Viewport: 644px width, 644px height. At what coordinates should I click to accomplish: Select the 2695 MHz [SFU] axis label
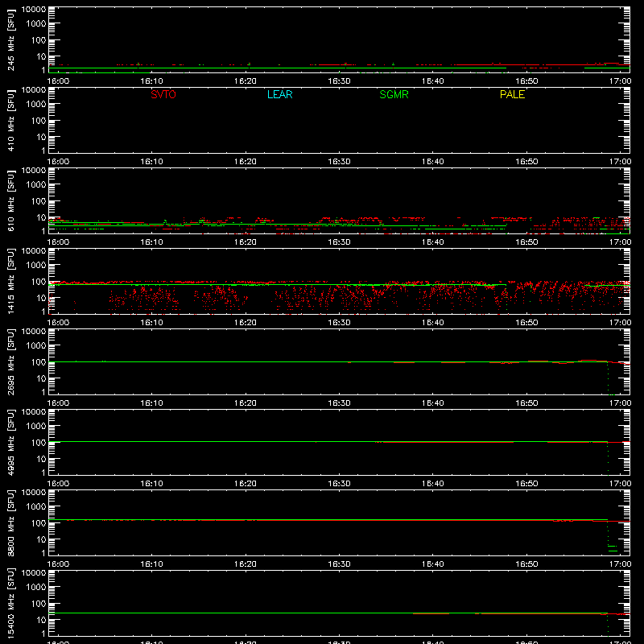(10, 361)
